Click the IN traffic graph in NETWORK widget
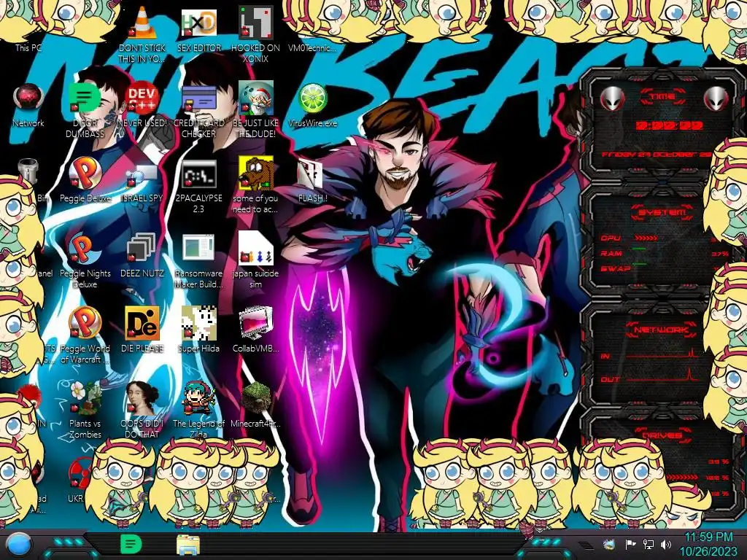 (x=661, y=354)
